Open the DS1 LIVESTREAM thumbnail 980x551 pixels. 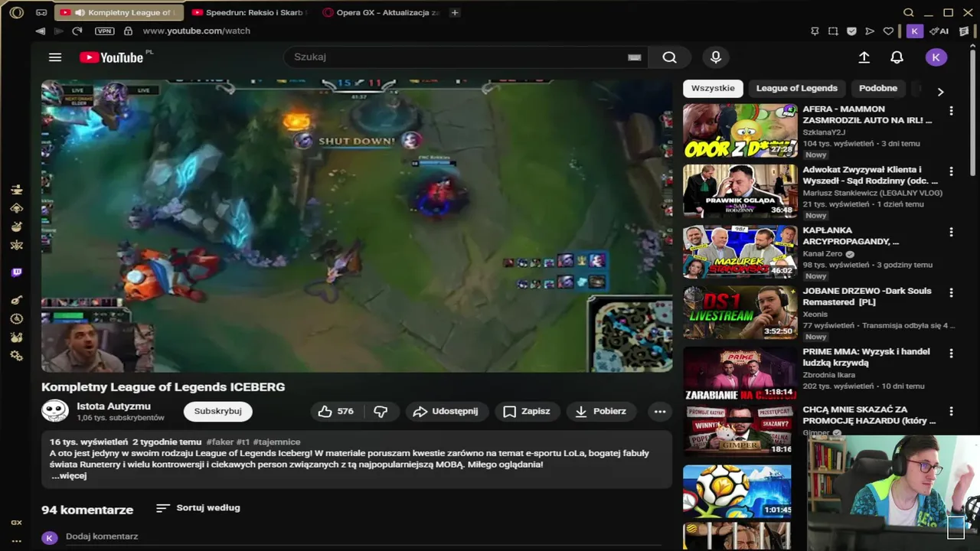[x=740, y=312]
